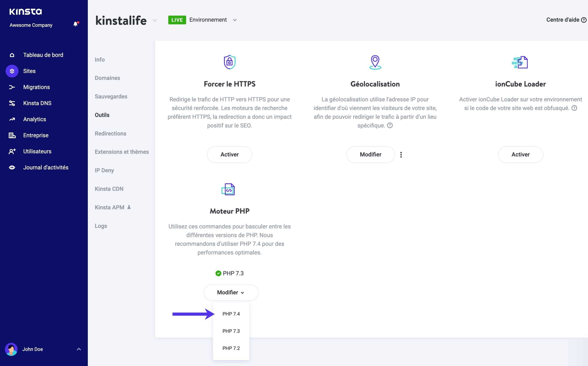Toggle the ionCube Loader activation button
The width and height of the screenshot is (588, 366).
click(x=521, y=154)
